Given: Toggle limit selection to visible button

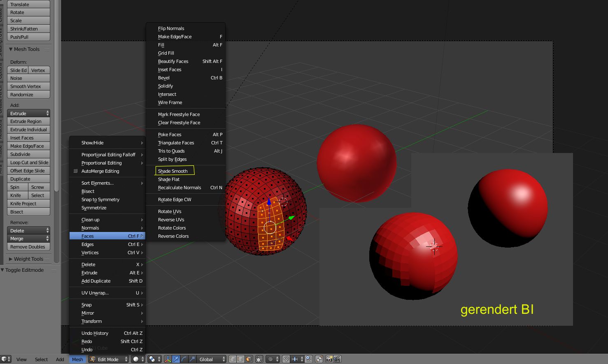Looking at the screenshot, I should 259,359.
